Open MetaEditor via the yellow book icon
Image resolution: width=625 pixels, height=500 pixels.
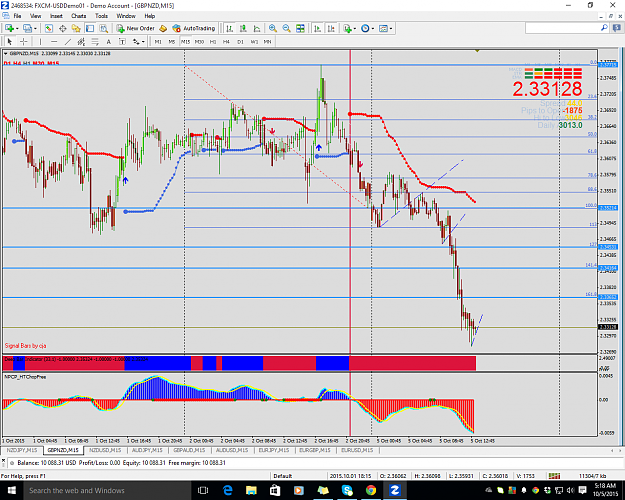click(x=163, y=28)
